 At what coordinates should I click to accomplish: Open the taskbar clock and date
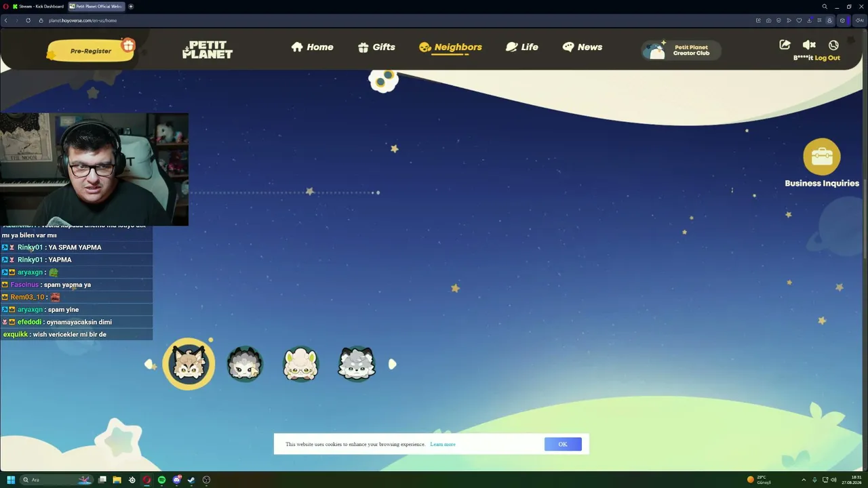pos(852,480)
